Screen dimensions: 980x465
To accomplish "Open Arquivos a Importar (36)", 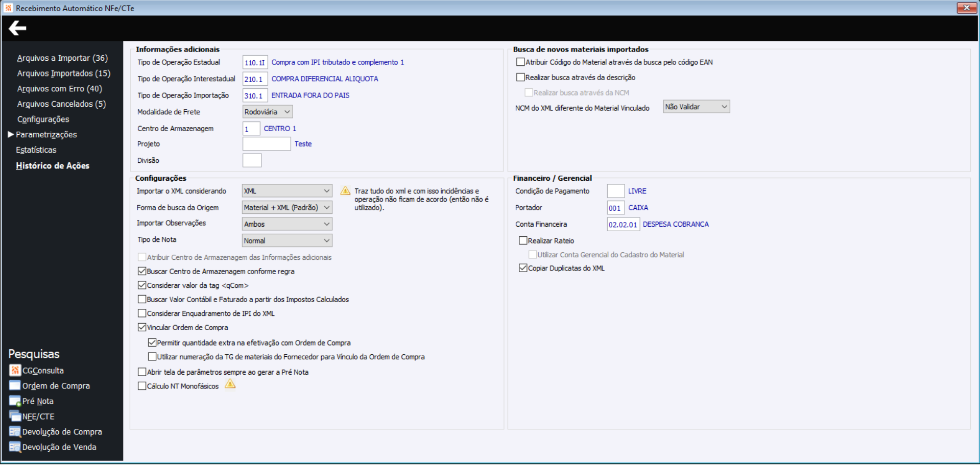I will point(62,58).
